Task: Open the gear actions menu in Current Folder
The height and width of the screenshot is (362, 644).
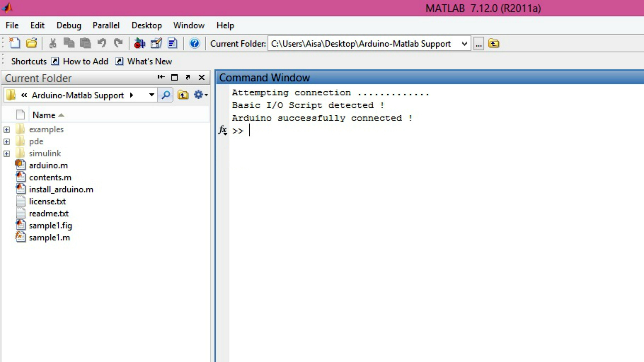Action: pos(201,95)
